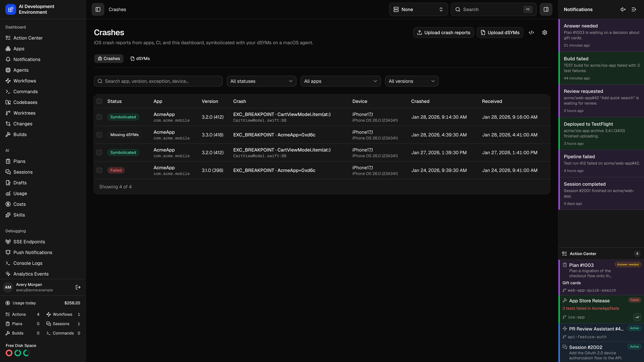
Task: Click the third disk space ring
Action: coord(26,353)
